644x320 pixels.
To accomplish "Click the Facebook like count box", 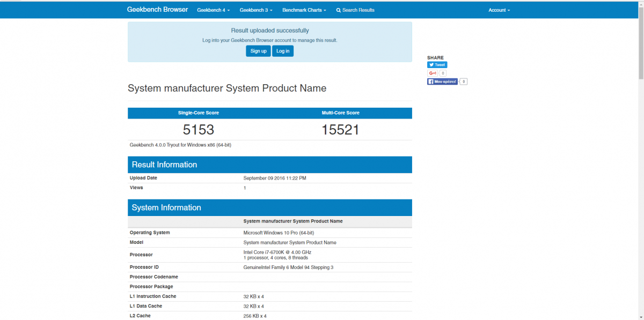I will pyautogui.click(x=464, y=82).
